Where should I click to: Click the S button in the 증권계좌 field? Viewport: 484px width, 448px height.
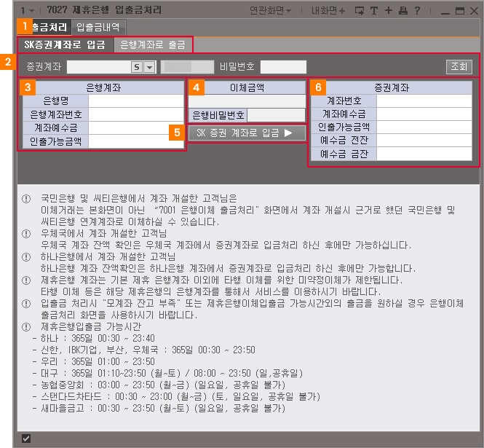(x=137, y=67)
